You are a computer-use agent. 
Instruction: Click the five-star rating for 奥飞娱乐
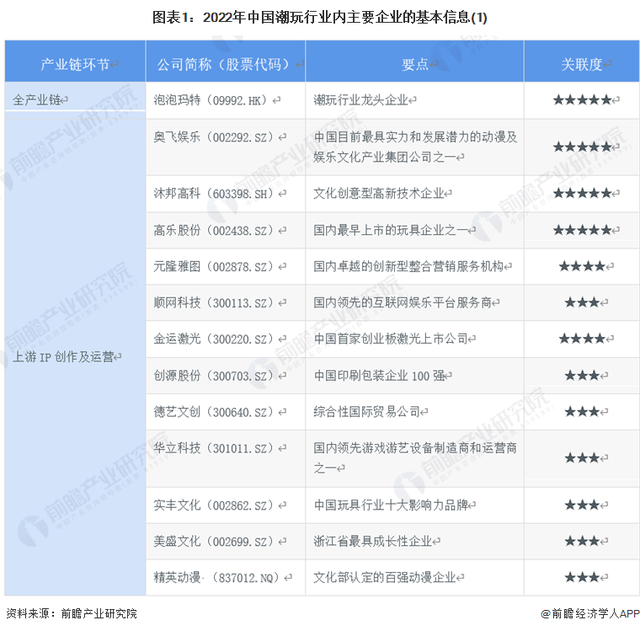(582, 147)
